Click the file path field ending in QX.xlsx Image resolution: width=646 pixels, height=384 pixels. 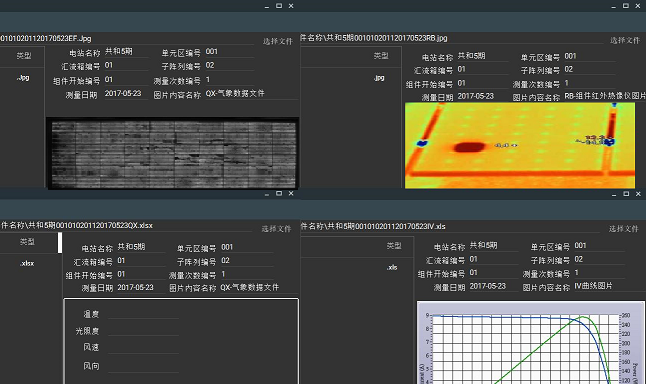click(x=126, y=226)
